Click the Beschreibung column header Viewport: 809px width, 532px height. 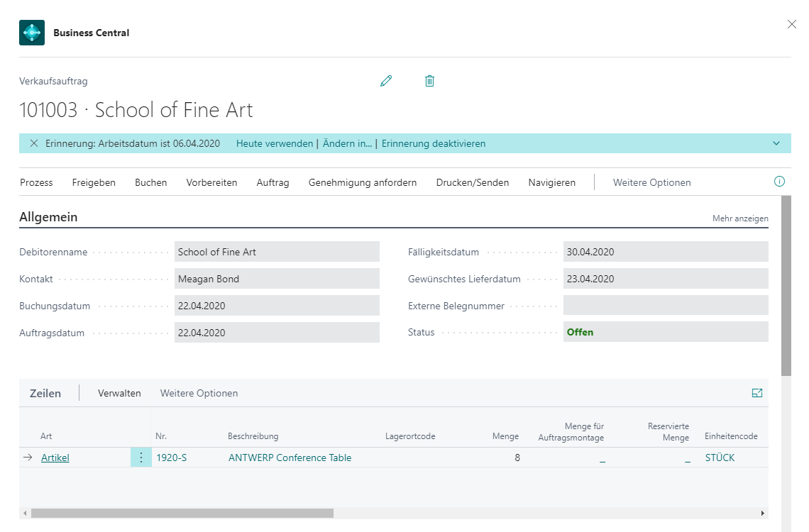pos(253,436)
